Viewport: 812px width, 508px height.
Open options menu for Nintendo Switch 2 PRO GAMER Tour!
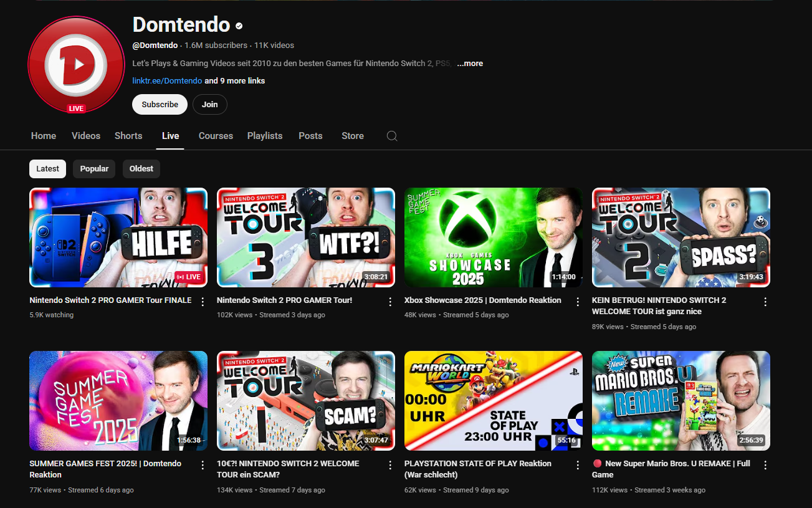pos(390,302)
